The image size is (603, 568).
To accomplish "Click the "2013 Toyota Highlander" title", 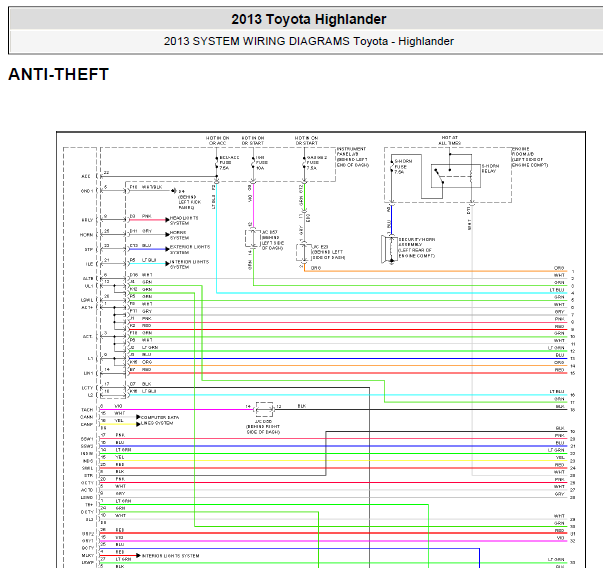I will (308, 19).
